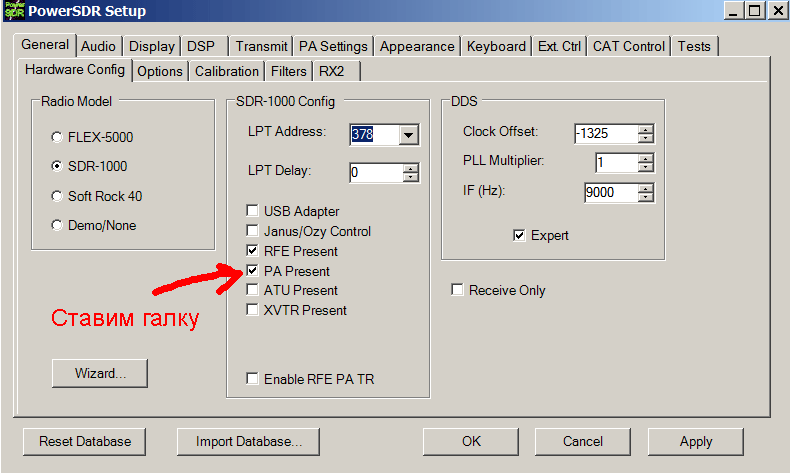
Task: Select the FLEX-5000 radio model
Action: [56, 137]
